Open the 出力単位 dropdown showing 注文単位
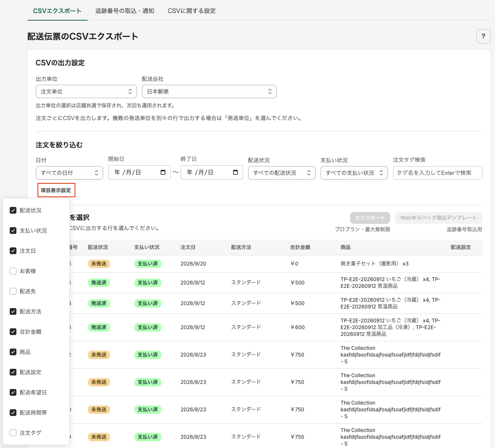495x448 pixels. pyautogui.click(x=86, y=91)
